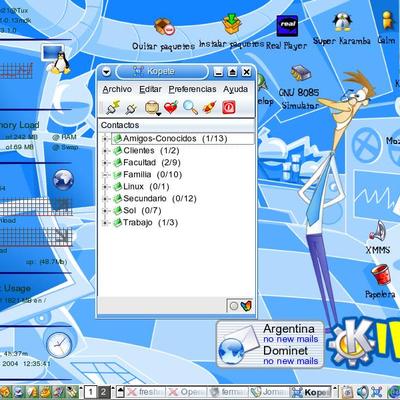Screen dimensions: 400x400
Task: Expand the Clientes group
Action: click(x=105, y=151)
